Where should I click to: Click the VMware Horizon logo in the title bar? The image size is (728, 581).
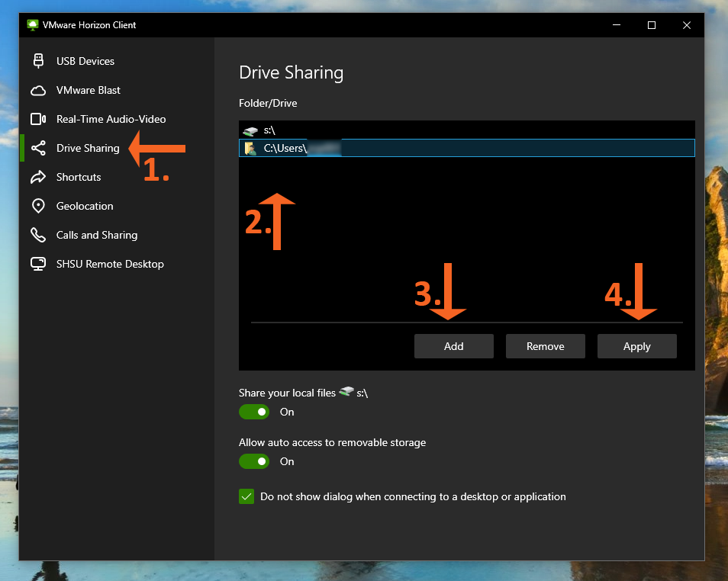(31, 24)
